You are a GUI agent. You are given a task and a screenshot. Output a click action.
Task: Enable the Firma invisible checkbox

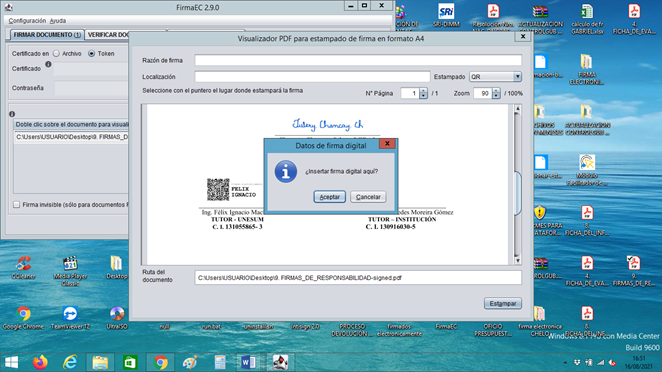[16, 204]
